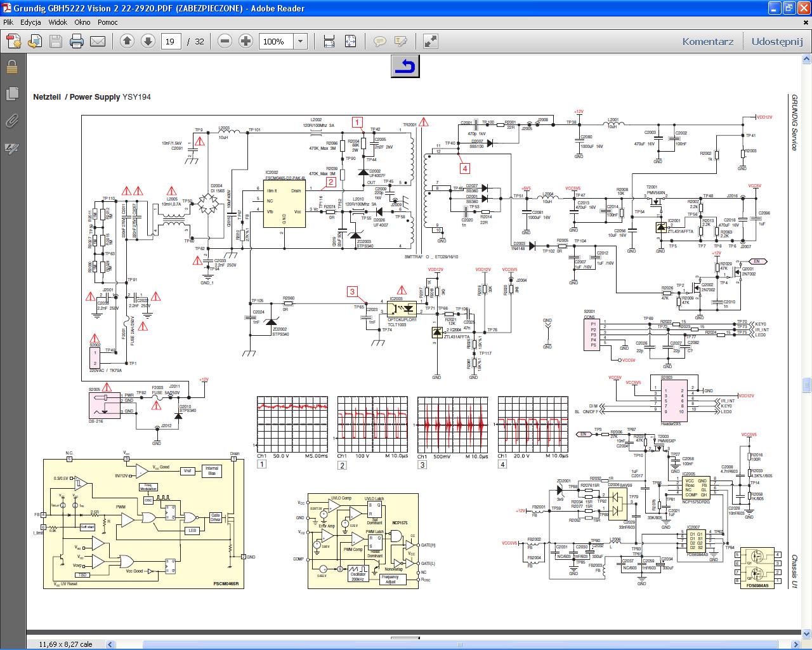Show the attachments paperclip panel icon

pos(11,121)
